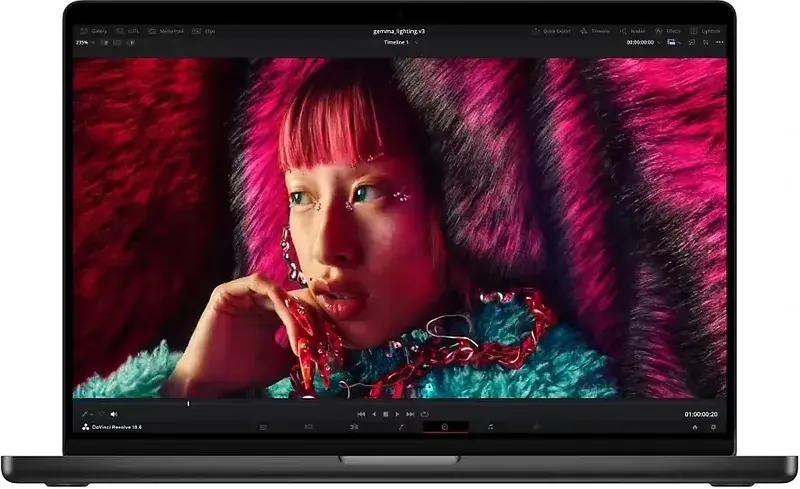
Task: Toggle the Clips panel
Action: 204,31
